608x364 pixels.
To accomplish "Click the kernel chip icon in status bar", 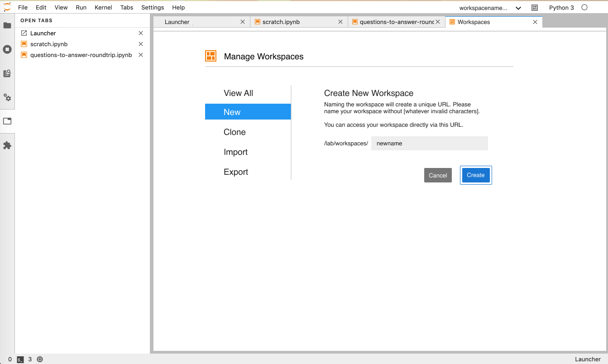I will pos(40,359).
